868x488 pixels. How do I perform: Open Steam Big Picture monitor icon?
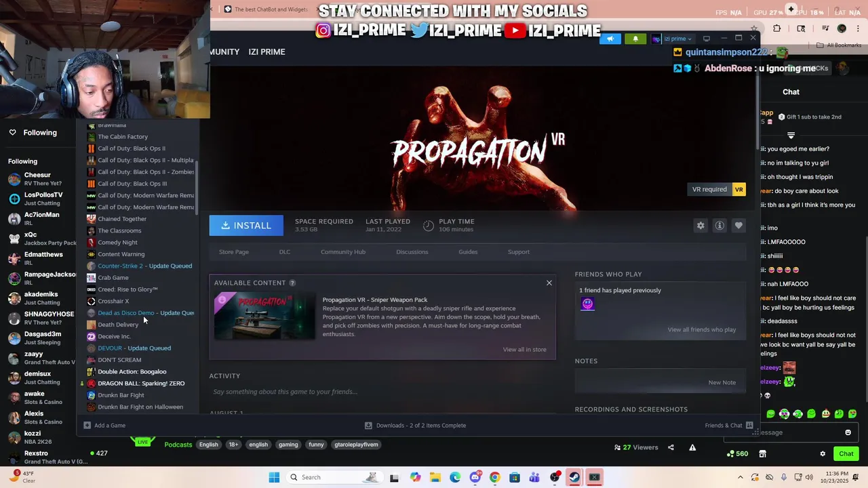pos(706,39)
